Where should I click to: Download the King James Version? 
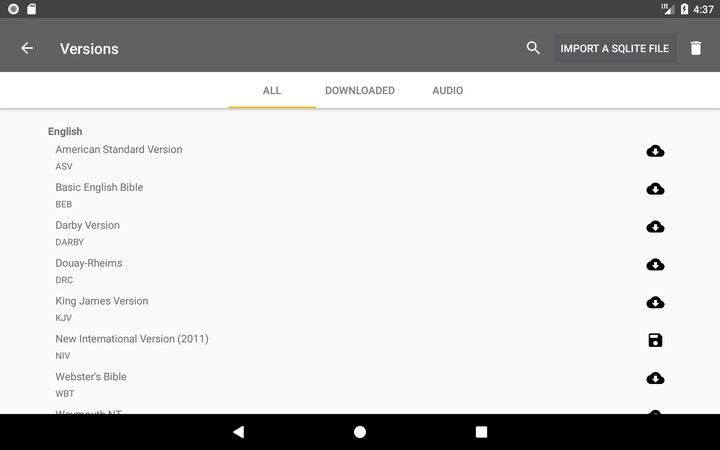click(x=655, y=303)
